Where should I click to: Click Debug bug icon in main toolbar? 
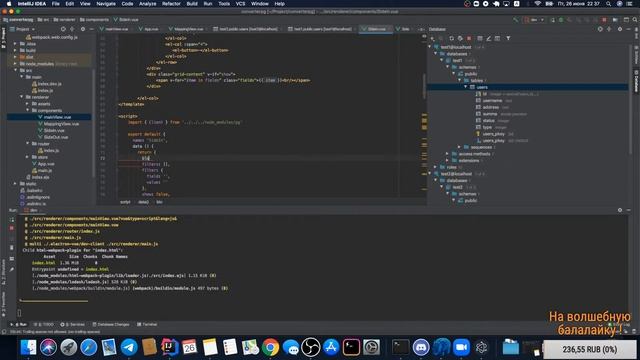tap(561, 20)
